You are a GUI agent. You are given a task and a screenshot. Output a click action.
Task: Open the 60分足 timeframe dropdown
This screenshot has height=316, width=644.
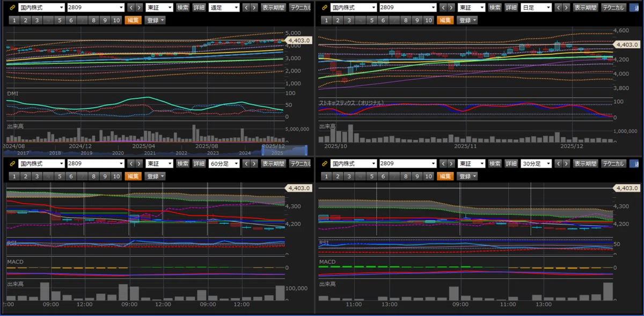(224, 163)
